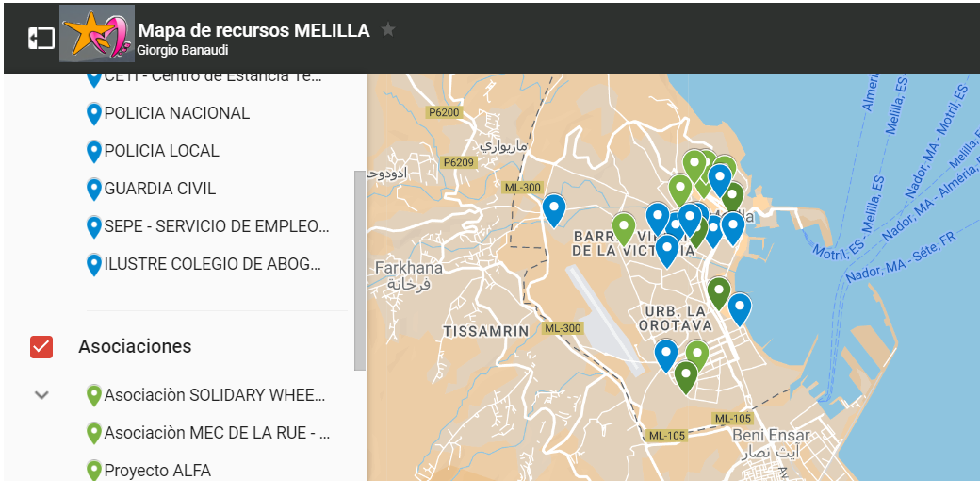This screenshot has height=481, width=980.
Task: Click blue map pin near ML-300 west
Action: [x=554, y=209]
